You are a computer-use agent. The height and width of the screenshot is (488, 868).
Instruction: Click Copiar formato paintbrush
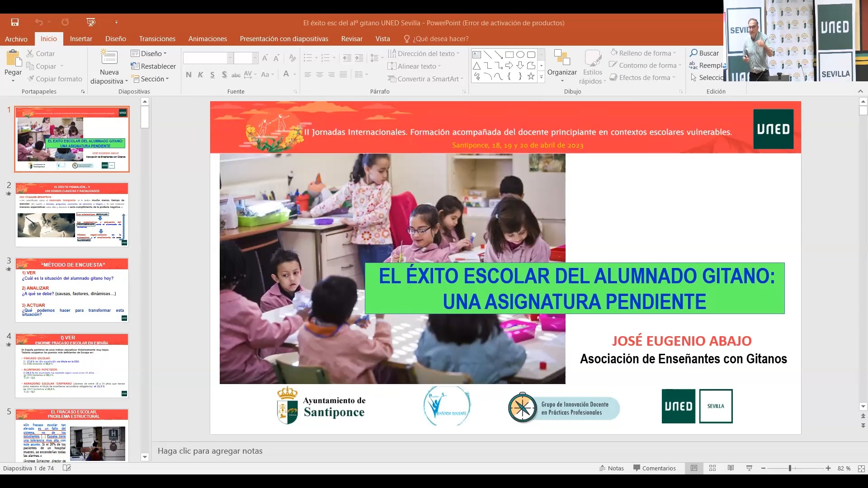54,79
